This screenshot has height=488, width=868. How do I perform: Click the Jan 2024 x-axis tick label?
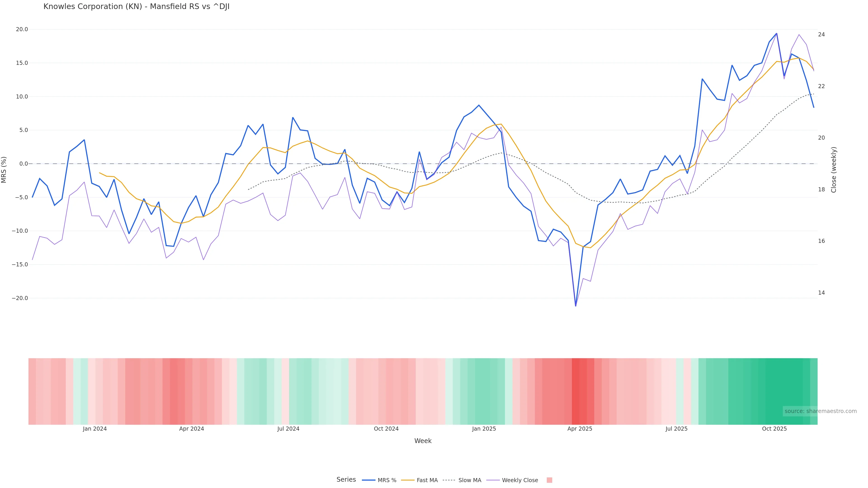(95, 429)
